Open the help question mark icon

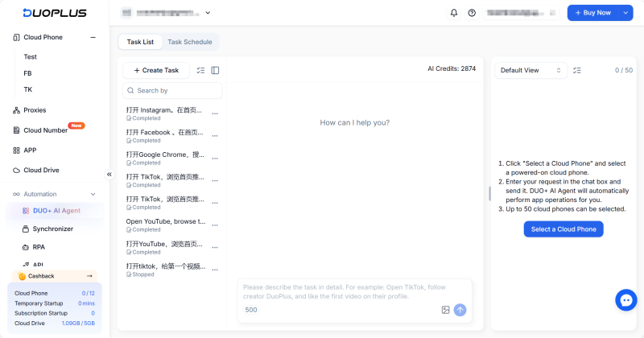click(472, 13)
